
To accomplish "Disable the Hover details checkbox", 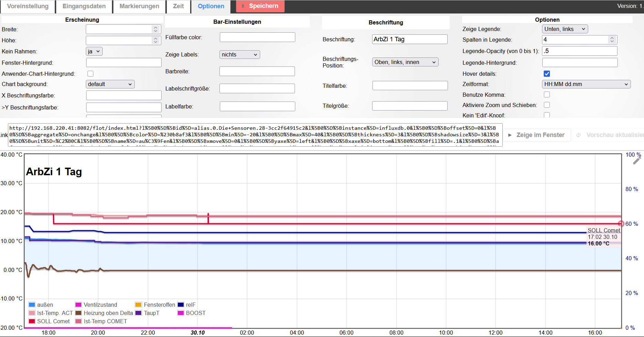I will coord(547,74).
